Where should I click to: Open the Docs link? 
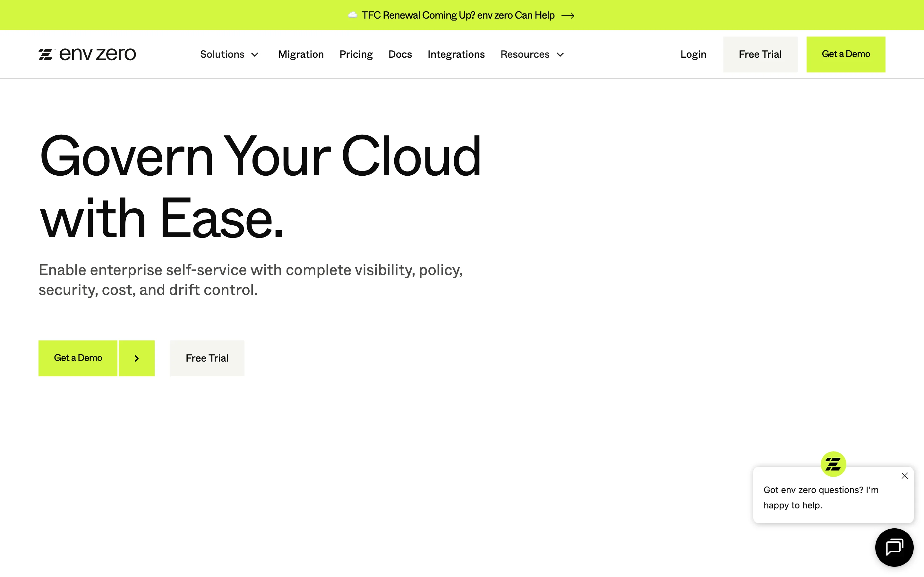400,54
